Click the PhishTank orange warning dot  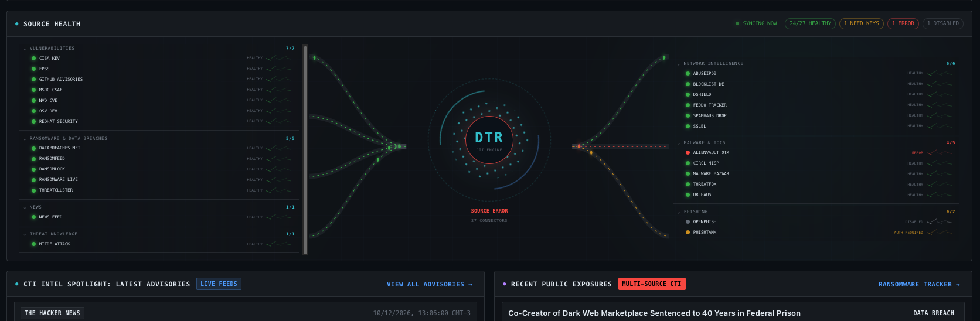pos(688,233)
